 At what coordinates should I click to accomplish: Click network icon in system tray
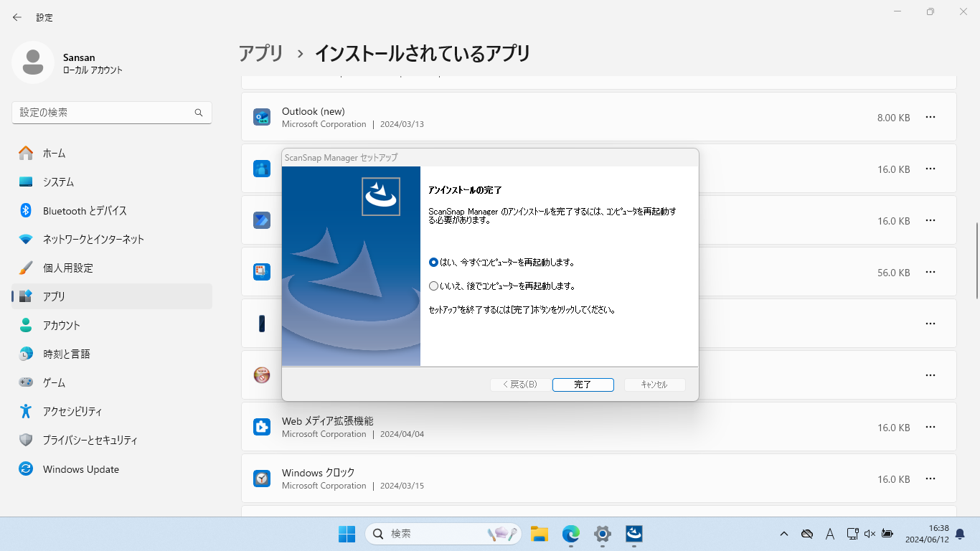coord(852,534)
